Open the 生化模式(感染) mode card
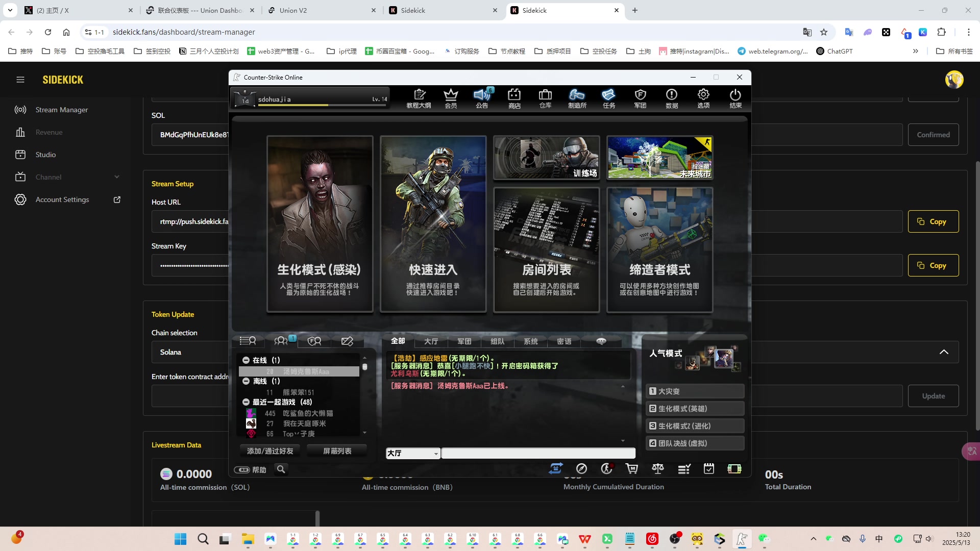The image size is (980, 551). (320, 224)
